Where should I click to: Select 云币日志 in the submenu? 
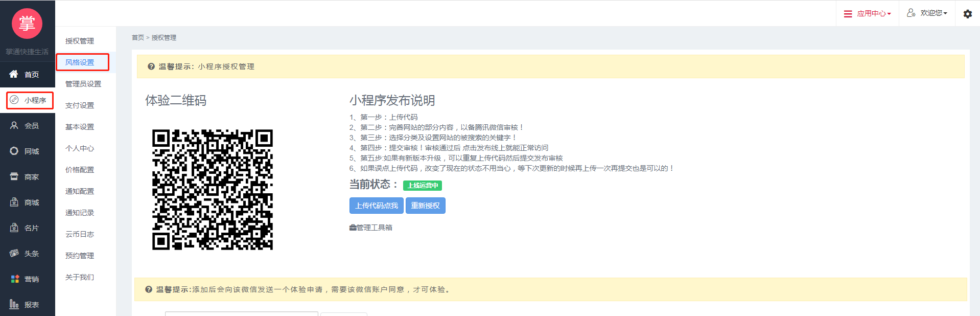pyautogui.click(x=80, y=234)
